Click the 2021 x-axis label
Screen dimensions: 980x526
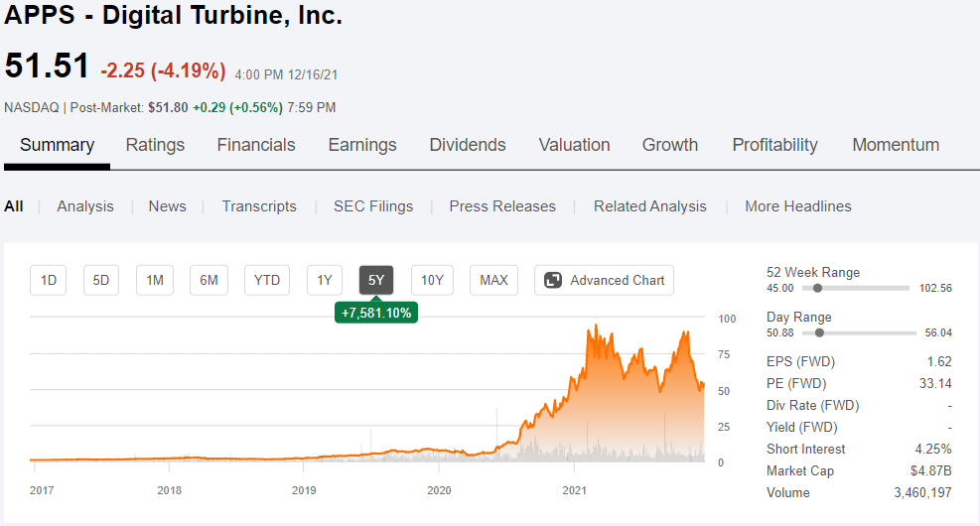coord(574,490)
